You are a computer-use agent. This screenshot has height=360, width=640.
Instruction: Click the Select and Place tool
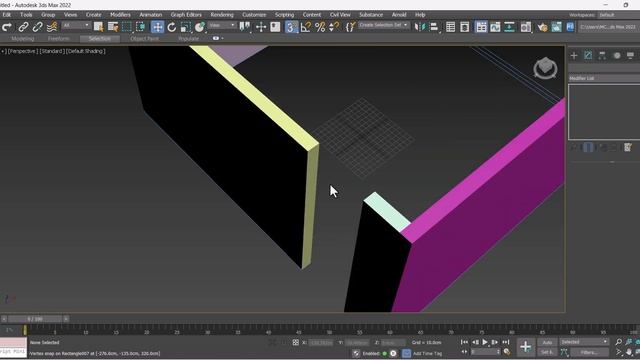point(200,27)
